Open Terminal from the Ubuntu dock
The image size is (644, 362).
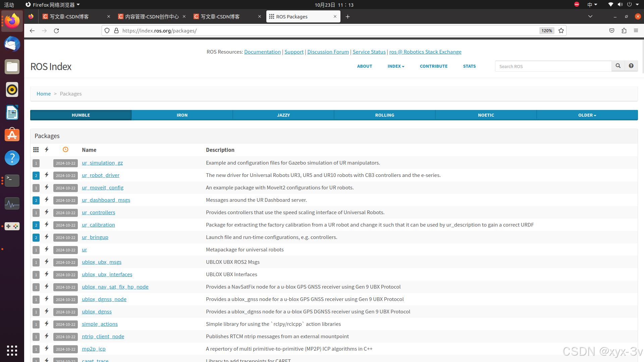point(12,181)
